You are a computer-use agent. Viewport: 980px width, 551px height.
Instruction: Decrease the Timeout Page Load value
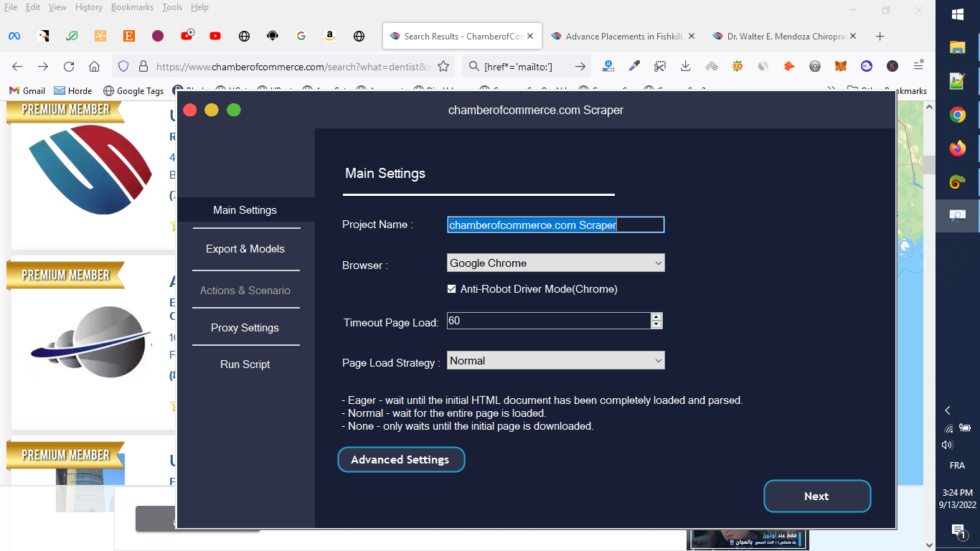coord(656,324)
